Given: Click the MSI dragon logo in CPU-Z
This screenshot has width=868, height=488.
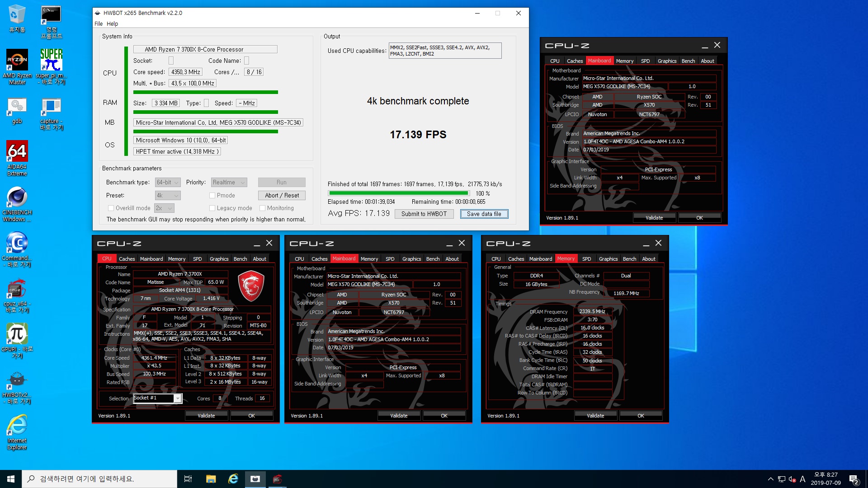Looking at the screenshot, I should [251, 286].
